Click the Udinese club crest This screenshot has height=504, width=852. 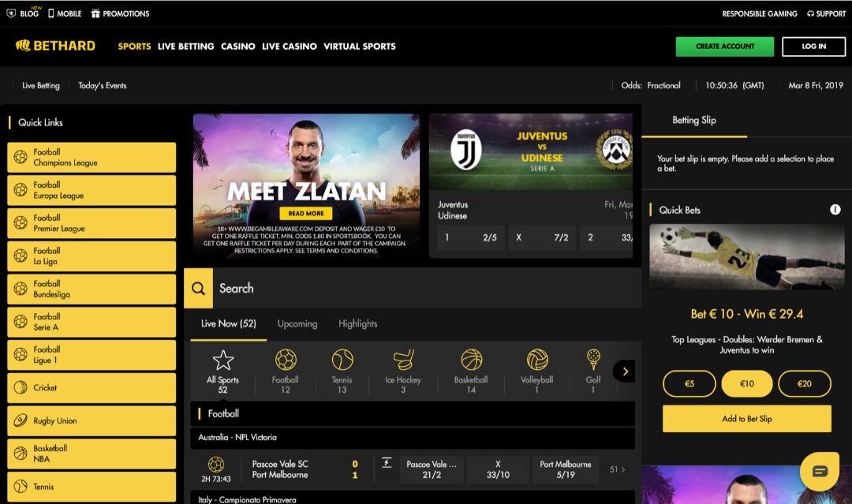click(x=614, y=150)
